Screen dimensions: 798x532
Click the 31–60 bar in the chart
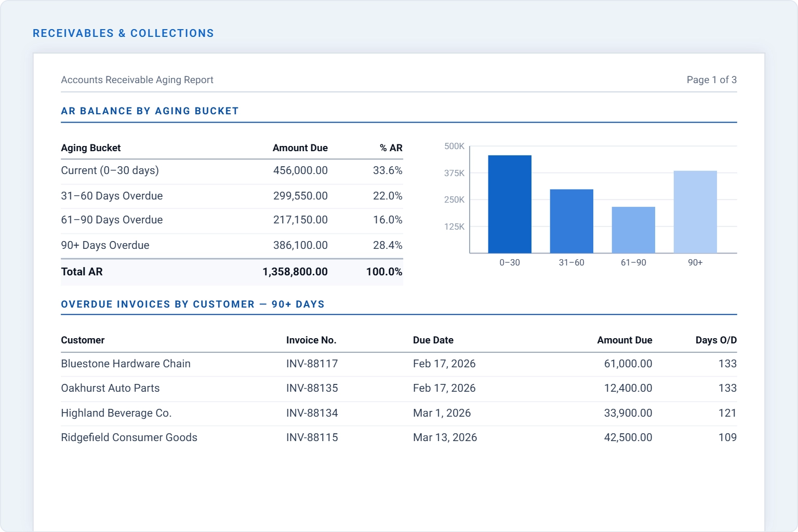tap(571, 221)
